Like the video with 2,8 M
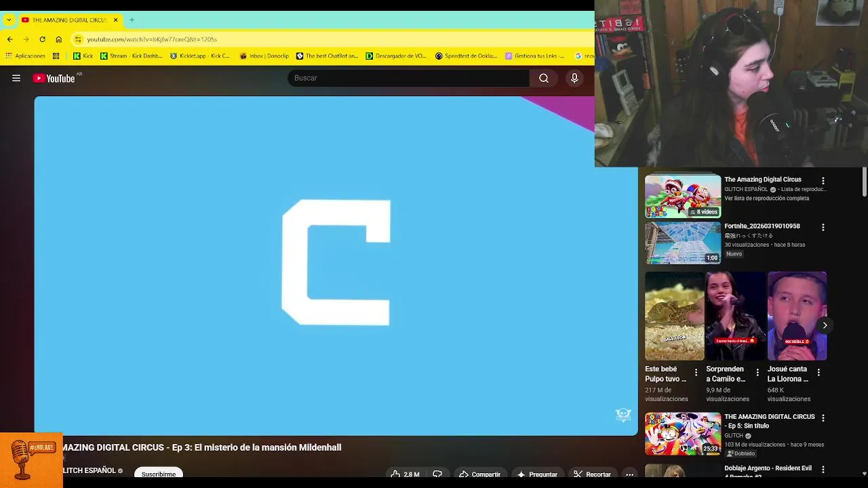 405,474
